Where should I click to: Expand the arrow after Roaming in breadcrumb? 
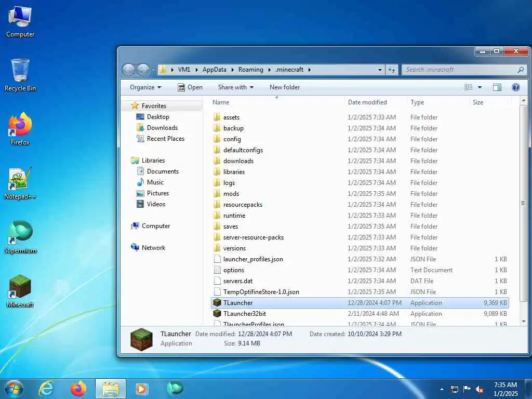click(269, 70)
